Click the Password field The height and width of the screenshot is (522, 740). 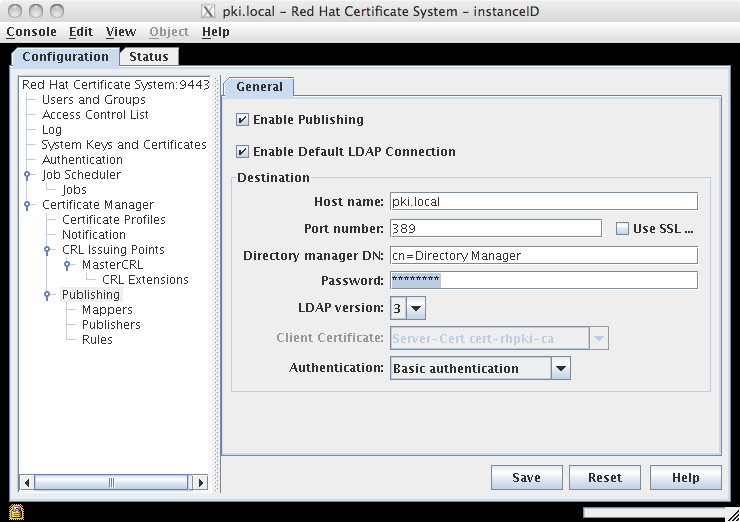tap(544, 280)
